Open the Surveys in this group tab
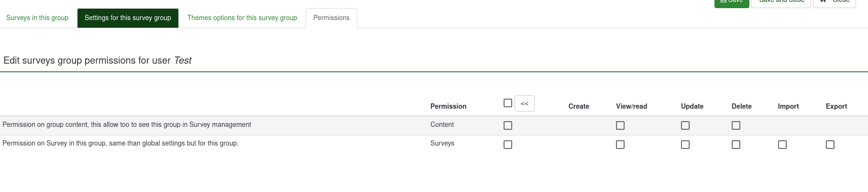 pyautogui.click(x=37, y=18)
